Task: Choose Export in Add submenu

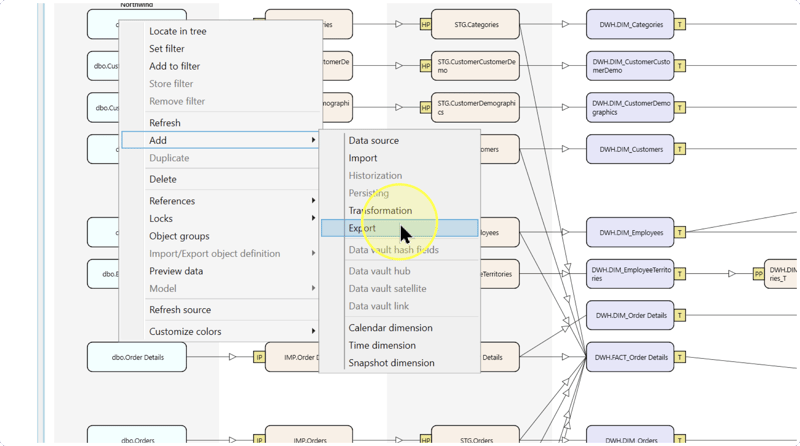Action: 399,228
